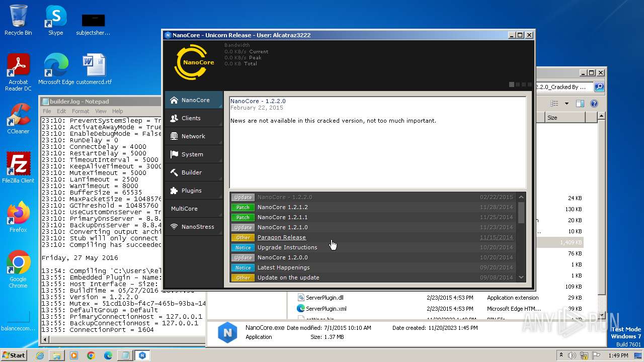
Task: Change Explorer view with view icon
Action: (x=554, y=104)
